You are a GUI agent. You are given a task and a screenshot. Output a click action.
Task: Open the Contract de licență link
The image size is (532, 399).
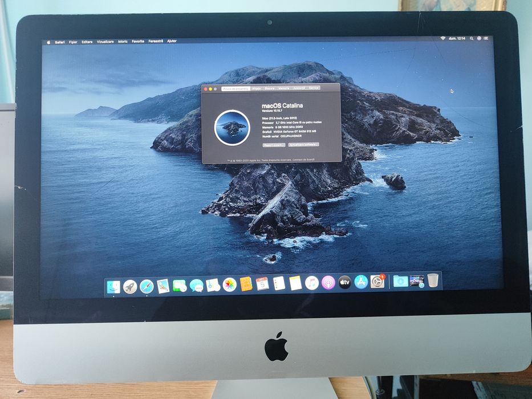click(304, 160)
